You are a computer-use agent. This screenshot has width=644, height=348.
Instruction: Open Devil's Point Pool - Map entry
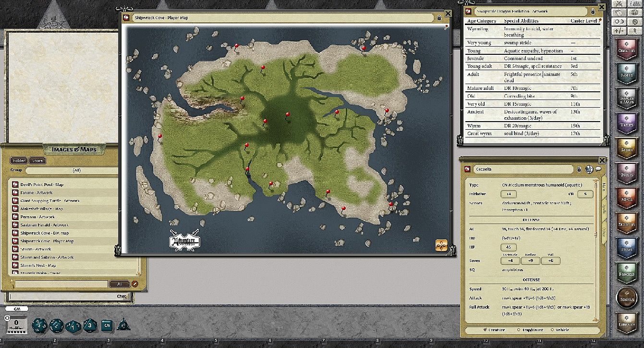42,185
